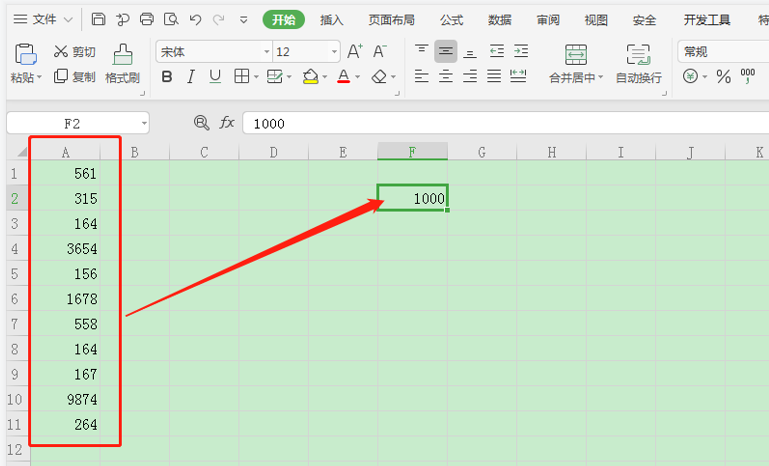This screenshot has height=466, width=769.
Task: Open Print Preview icon
Action: pos(171,19)
